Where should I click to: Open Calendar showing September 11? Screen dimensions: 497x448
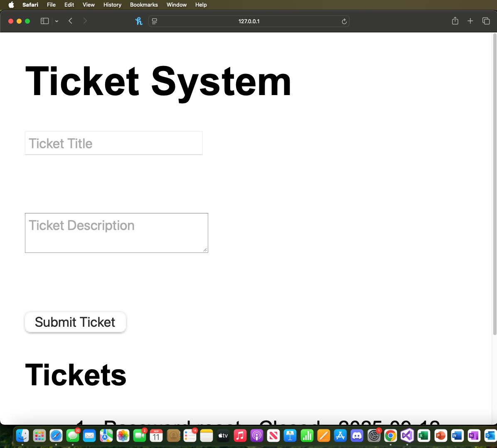[x=156, y=436]
